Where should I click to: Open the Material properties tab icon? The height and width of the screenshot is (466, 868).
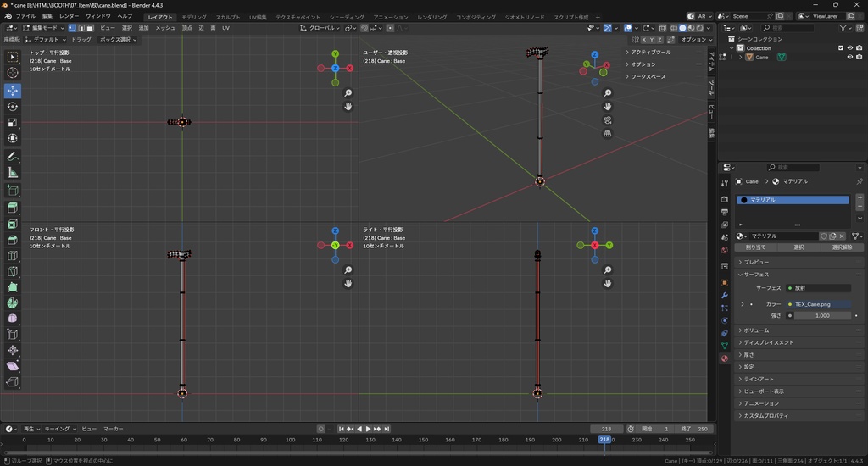click(724, 358)
